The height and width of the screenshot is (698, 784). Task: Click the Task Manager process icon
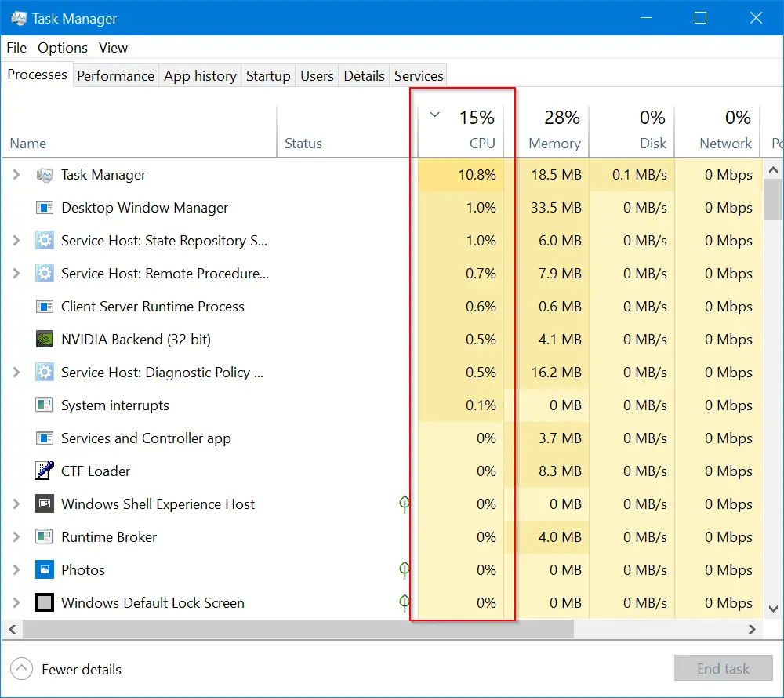45,175
